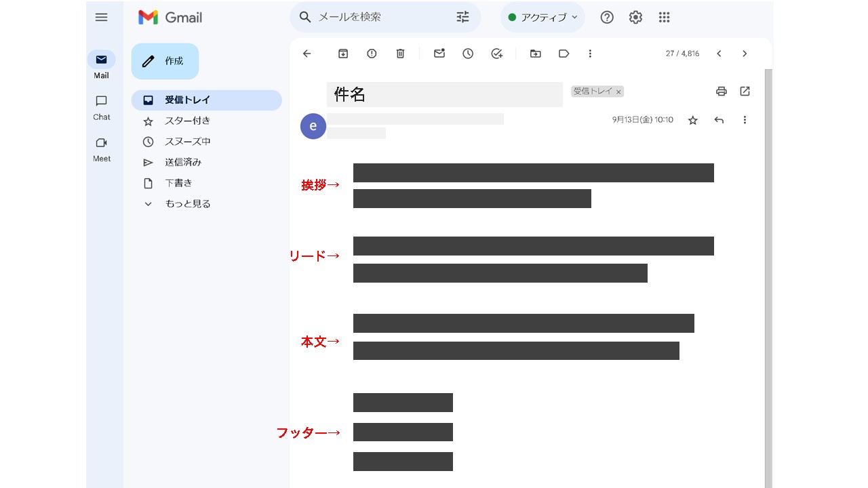This screenshot has height=488, width=868.
Task: Archive this email message
Action: [342, 53]
